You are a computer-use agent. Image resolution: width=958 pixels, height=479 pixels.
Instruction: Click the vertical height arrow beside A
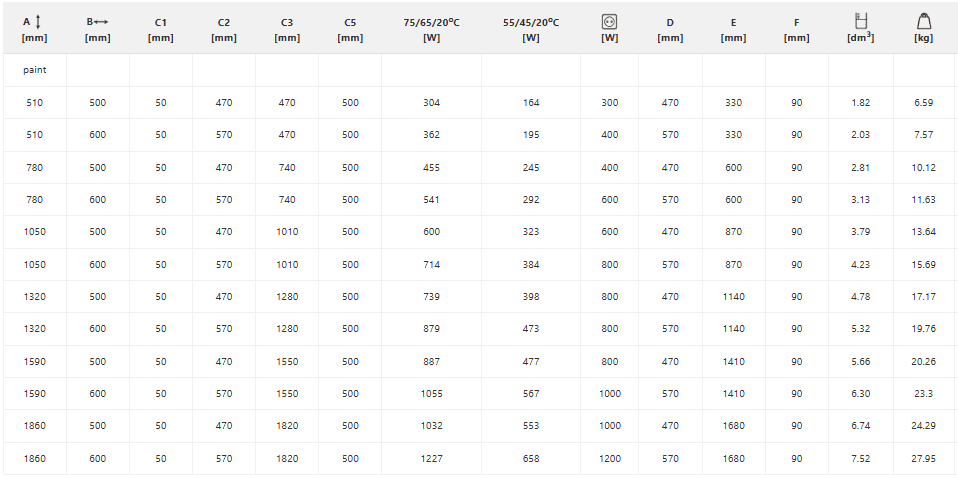point(38,23)
